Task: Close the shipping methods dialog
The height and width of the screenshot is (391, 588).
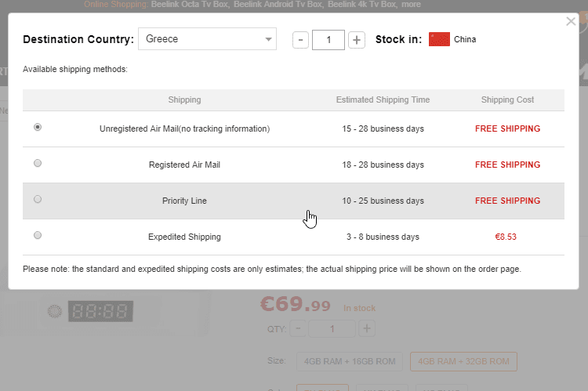Action: (x=571, y=22)
